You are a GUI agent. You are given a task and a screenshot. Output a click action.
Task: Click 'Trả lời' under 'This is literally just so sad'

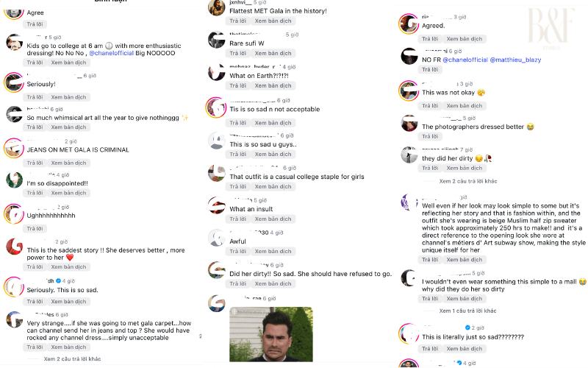point(430,348)
